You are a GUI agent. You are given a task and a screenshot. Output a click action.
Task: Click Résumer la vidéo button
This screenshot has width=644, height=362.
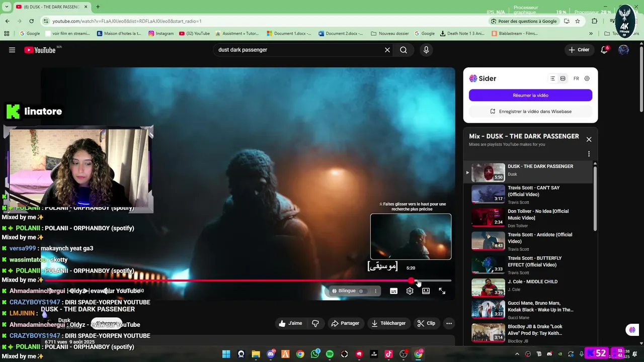(x=530, y=95)
